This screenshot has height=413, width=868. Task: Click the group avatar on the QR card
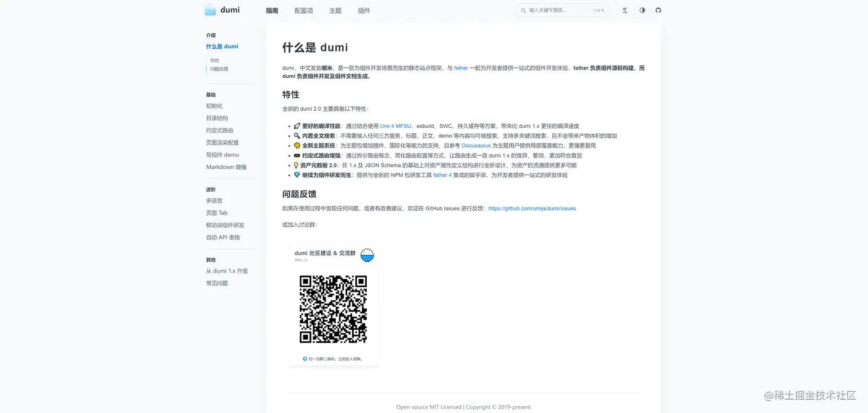click(367, 255)
